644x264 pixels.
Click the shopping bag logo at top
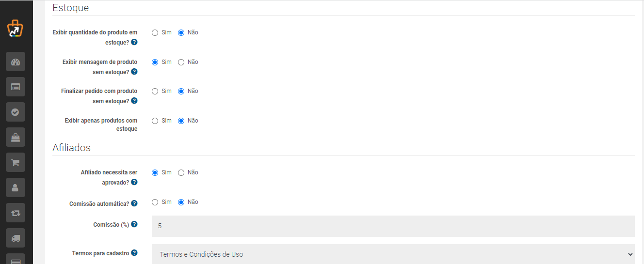(15, 29)
